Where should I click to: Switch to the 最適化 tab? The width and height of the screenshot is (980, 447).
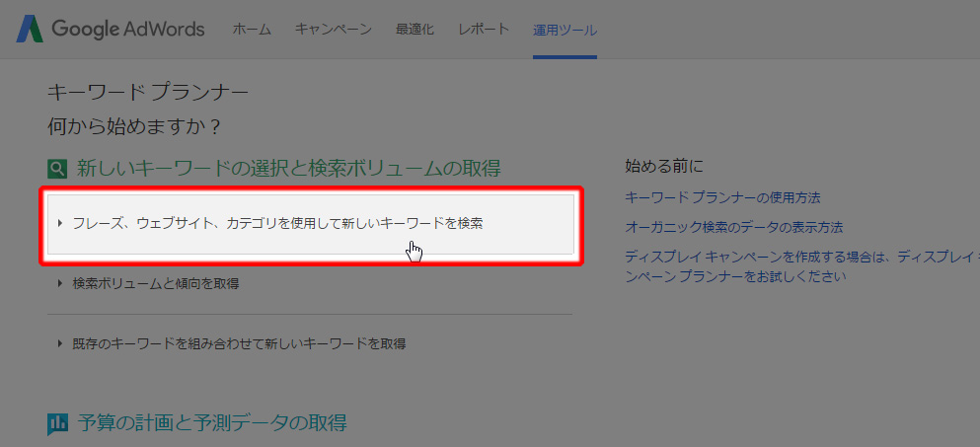coord(415,30)
